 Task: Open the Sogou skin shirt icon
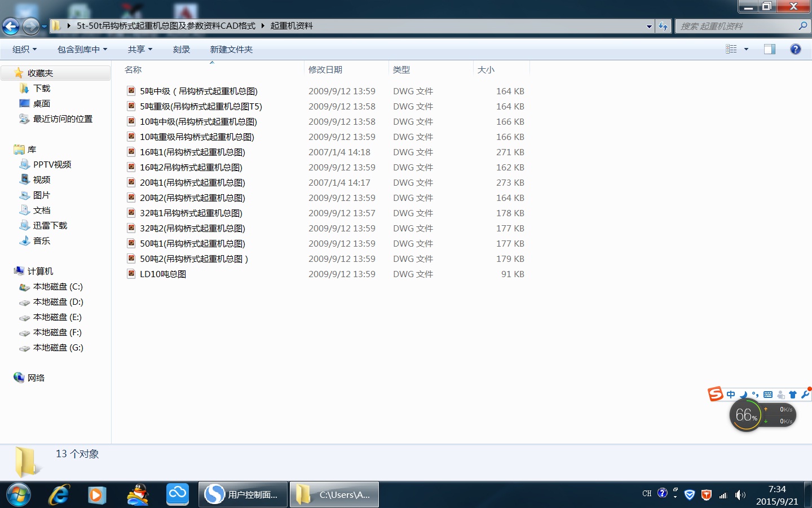[x=793, y=395]
